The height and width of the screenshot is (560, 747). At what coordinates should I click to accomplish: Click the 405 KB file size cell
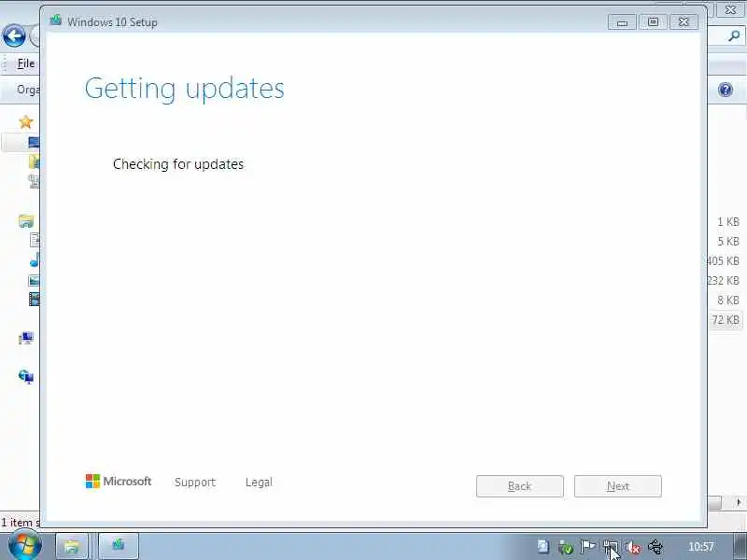(723, 261)
